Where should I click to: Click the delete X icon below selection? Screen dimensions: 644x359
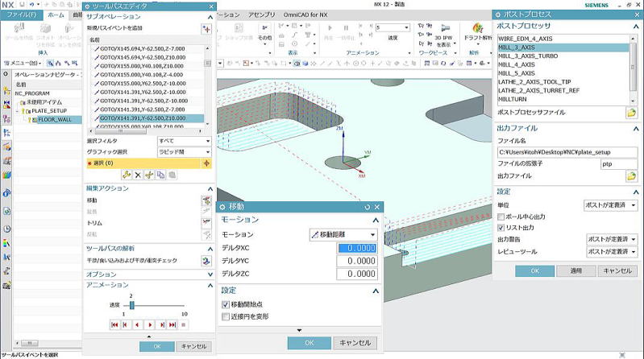(x=138, y=175)
